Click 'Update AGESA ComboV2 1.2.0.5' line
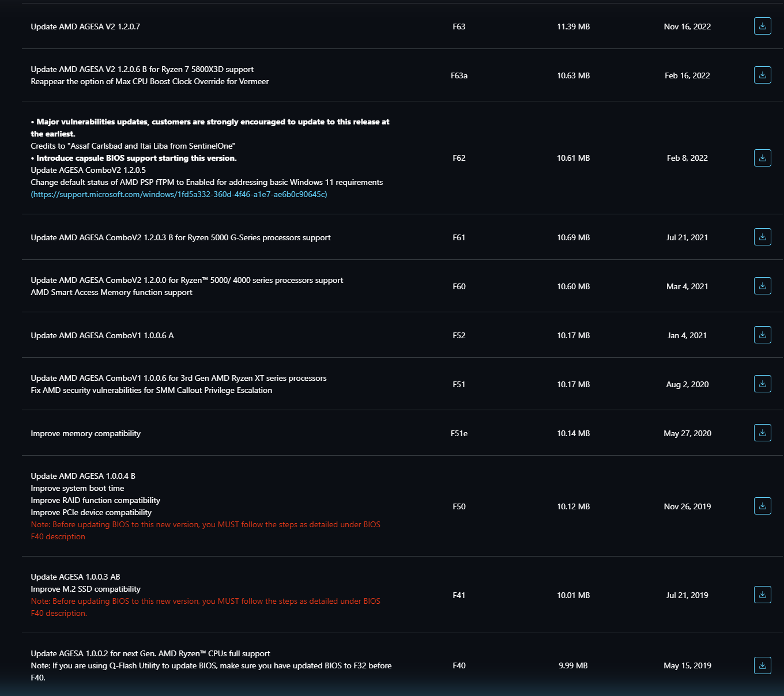Image resolution: width=784 pixels, height=696 pixels. [88, 170]
